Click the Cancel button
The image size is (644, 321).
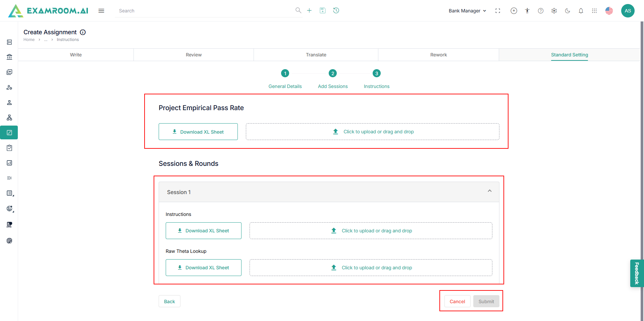[x=457, y=302]
